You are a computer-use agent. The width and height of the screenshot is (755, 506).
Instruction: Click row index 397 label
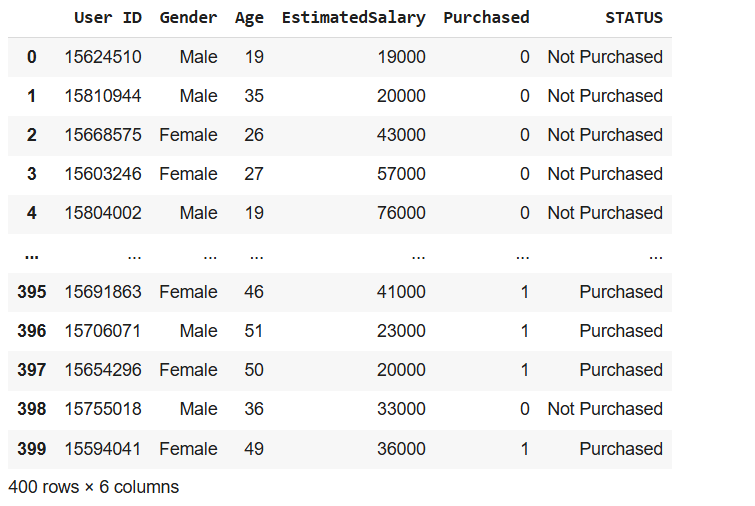point(31,370)
